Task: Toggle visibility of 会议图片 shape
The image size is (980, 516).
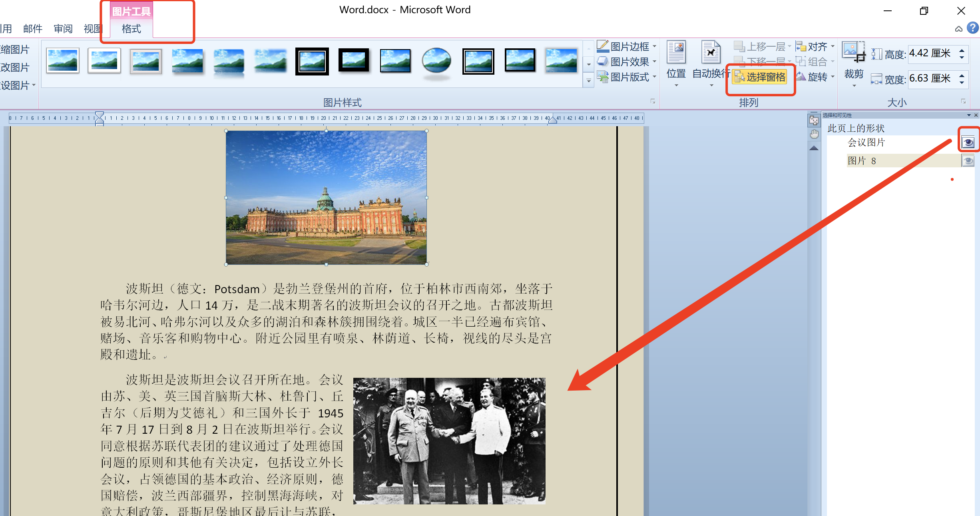Action: tap(968, 142)
